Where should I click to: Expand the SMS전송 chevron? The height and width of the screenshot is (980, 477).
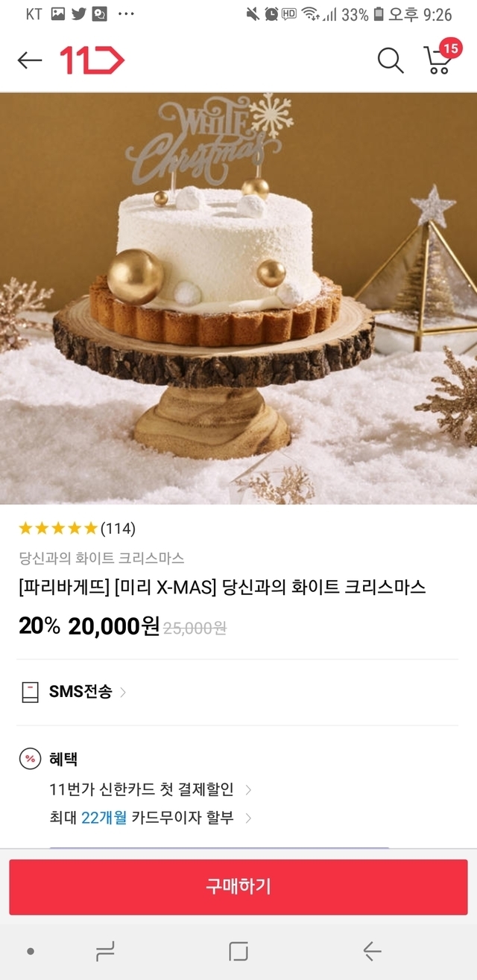[x=123, y=692]
